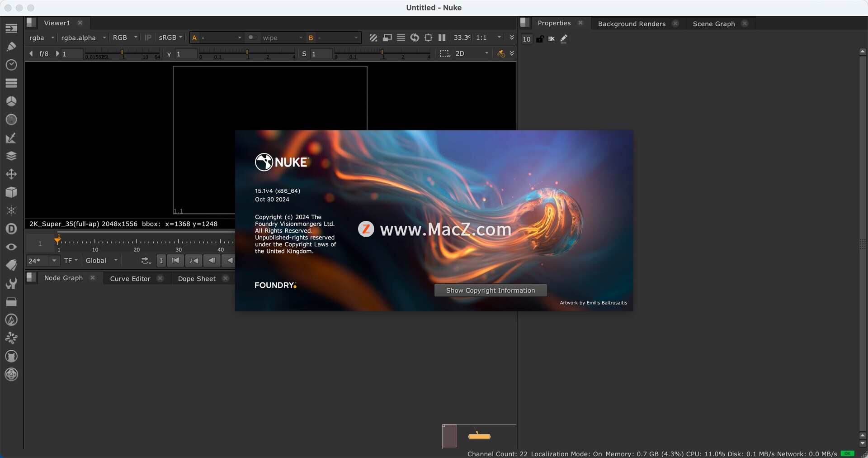Clear all Properties panels icon
Viewport: 868px width, 458px height.
pyautogui.click(x=552, y=39)
